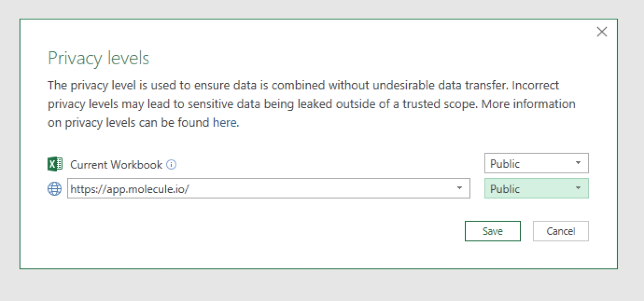Viewport: 644px width, 301px height.
Task: Click the word "Incorrect" in the description
Action: click(535, 85)
